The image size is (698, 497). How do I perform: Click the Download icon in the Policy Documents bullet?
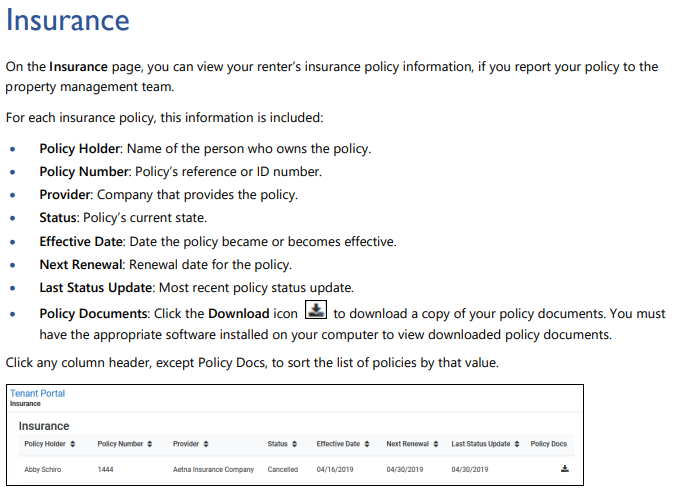point(316,310)
